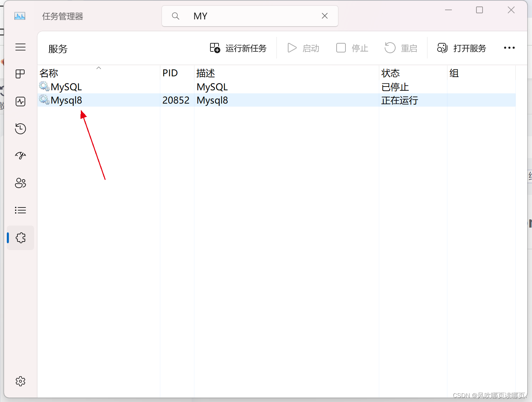
Task: Open the Details page
Action: 20,210
